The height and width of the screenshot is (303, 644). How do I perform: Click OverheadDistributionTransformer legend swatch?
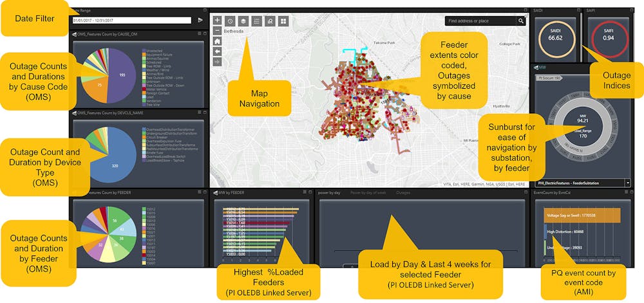[144, 129]
